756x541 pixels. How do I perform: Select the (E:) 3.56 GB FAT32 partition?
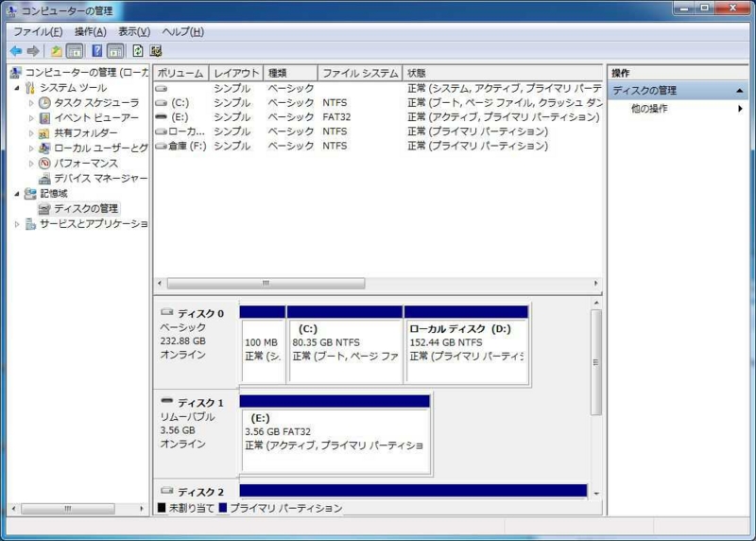click(335, 434)
